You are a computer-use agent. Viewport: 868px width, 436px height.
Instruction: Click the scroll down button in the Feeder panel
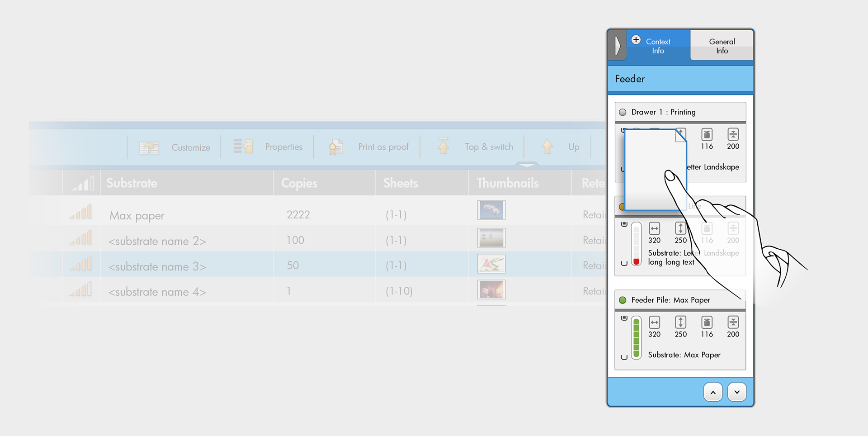point(737,392)
